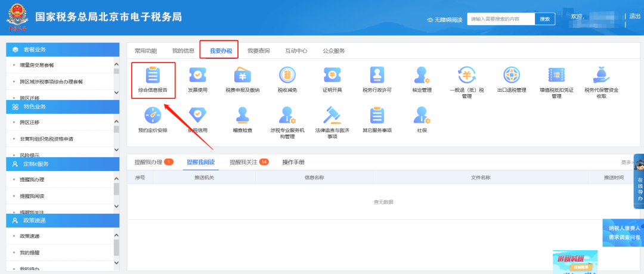Click the 退出 logout link
644x274 pixels.
(x=634, y=16)
